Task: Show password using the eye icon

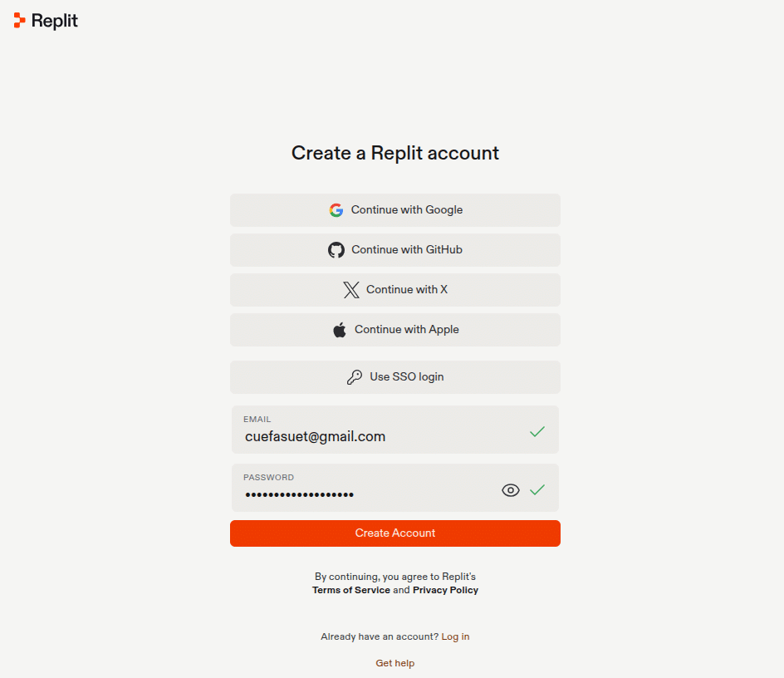Action: point(511,490)
